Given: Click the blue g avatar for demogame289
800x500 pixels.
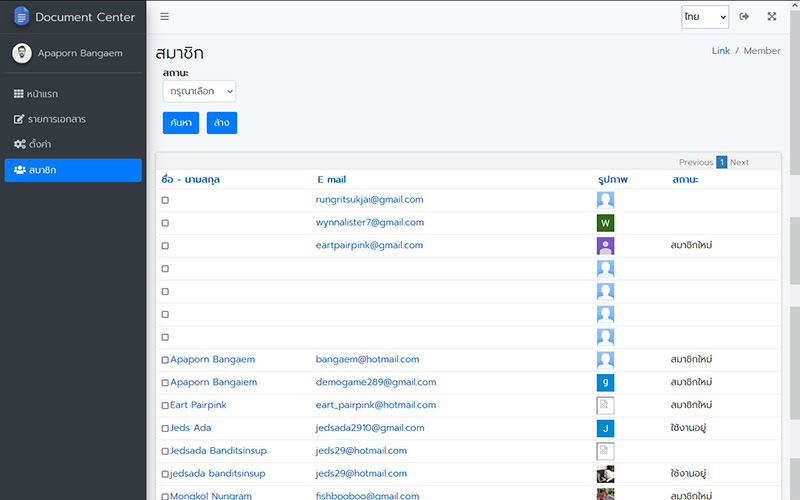Looking at the screenshot, I should [x=605, y=382].
